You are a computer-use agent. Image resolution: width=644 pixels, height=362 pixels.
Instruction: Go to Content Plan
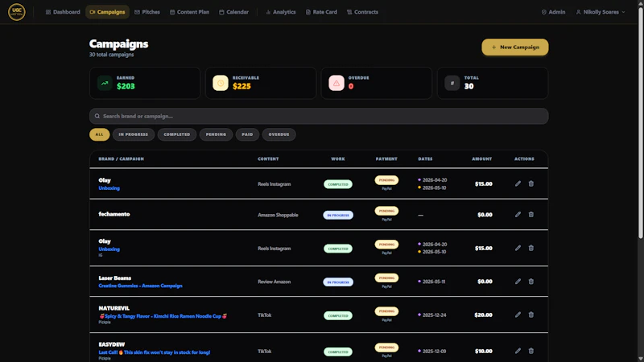coord(189,12)
